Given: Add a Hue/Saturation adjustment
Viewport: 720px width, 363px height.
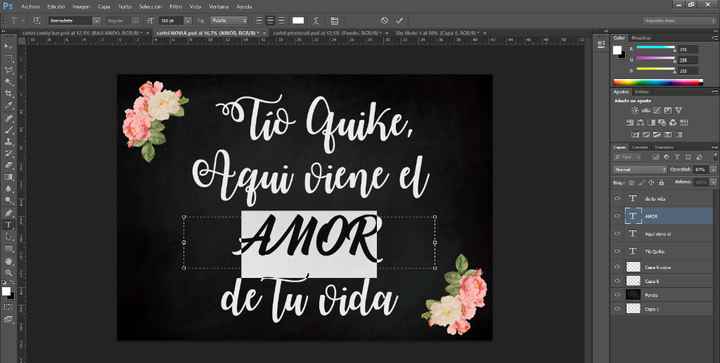Looking at the screenshot, I should point(630,123).
